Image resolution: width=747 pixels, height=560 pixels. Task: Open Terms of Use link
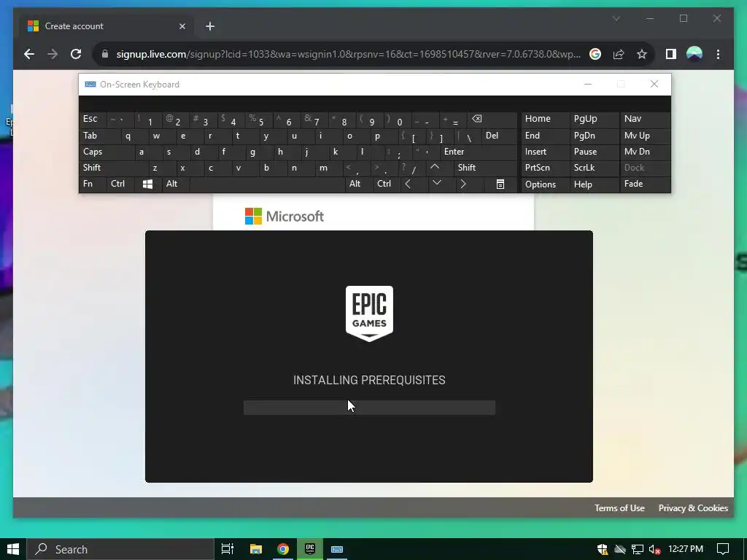tap(619, 508)
